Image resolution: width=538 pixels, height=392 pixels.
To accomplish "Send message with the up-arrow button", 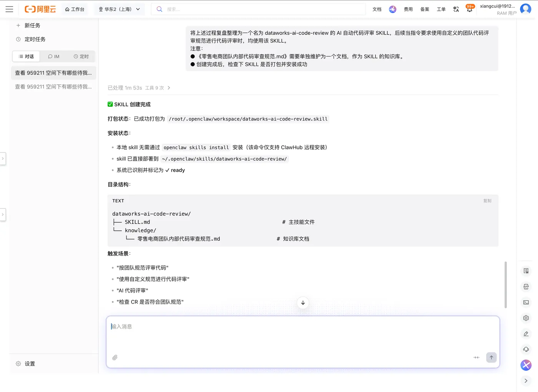I will click(491, 357).
